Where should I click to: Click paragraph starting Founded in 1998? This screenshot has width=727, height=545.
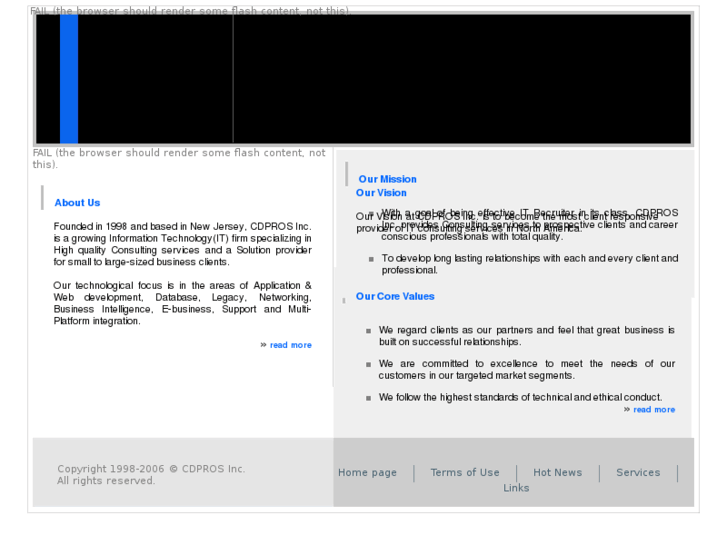click(x=182, y=244)
